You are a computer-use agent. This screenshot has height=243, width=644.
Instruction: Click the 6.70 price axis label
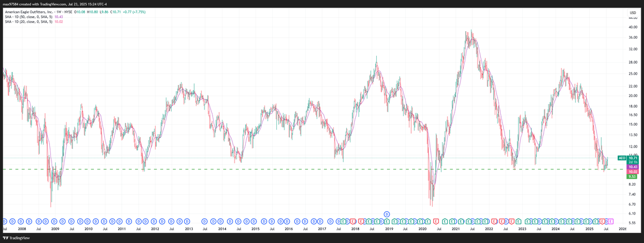pos(633,204)
